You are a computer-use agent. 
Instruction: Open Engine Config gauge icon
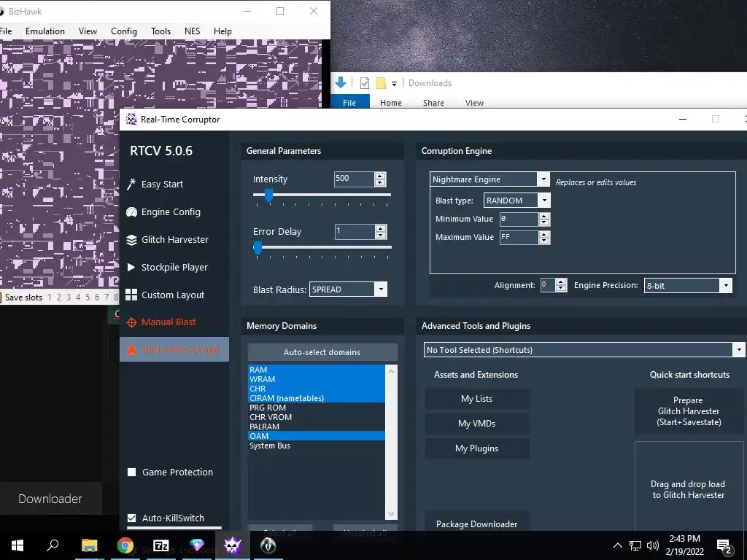[131, 212]
